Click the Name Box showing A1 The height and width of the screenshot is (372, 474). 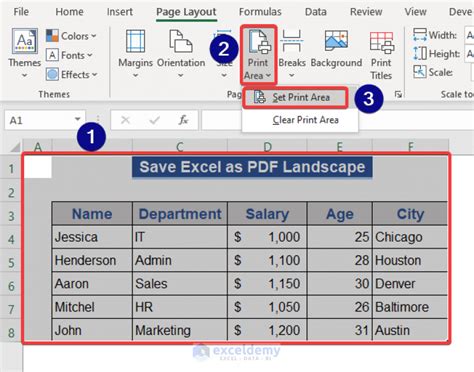tap(39, 120)
